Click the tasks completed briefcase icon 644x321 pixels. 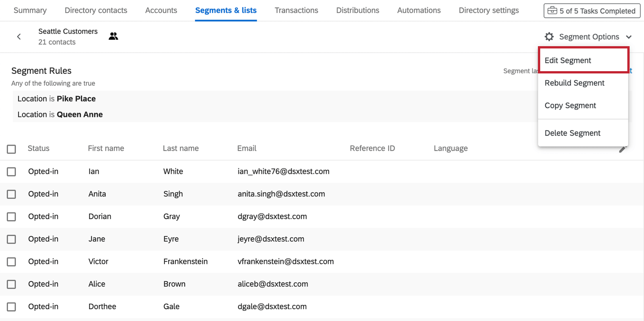click(x=552, y=11)
